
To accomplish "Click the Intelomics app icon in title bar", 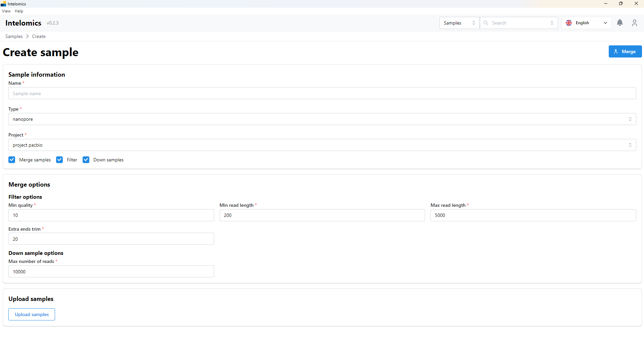I will [x=3, y=4].
